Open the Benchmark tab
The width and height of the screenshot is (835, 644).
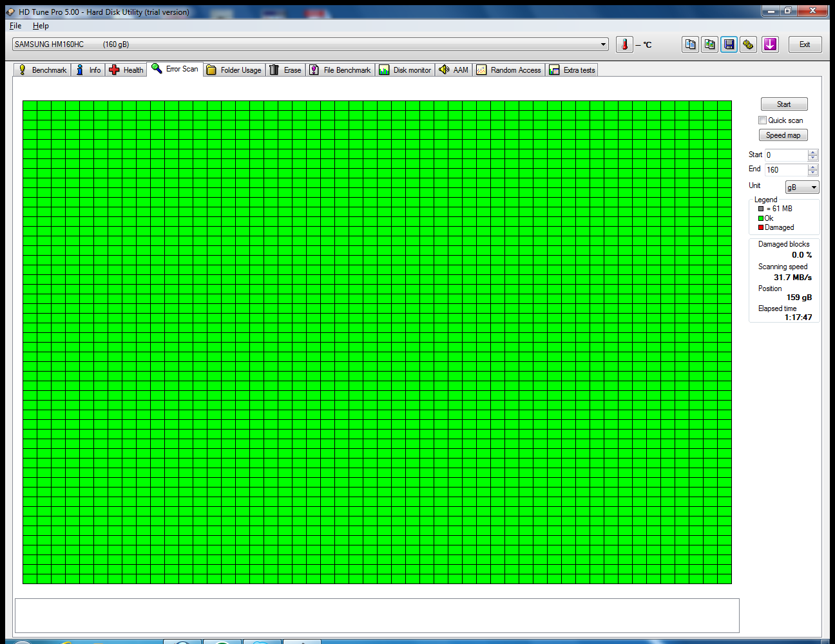tap(42, 70)
